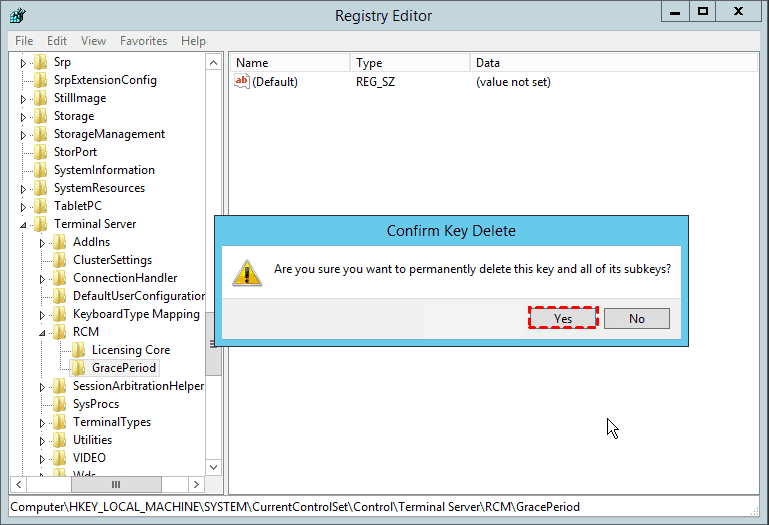Select the SystemResources folder icon
Screen dimensions: 769x525
click(41, 188)
